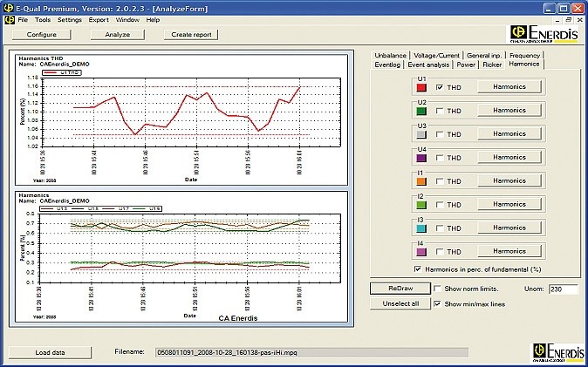Switch to the Flicker tab
Image resolution: width=588 pixels, height=367 pixels.
pyautogui.click(x=492, y=65)
